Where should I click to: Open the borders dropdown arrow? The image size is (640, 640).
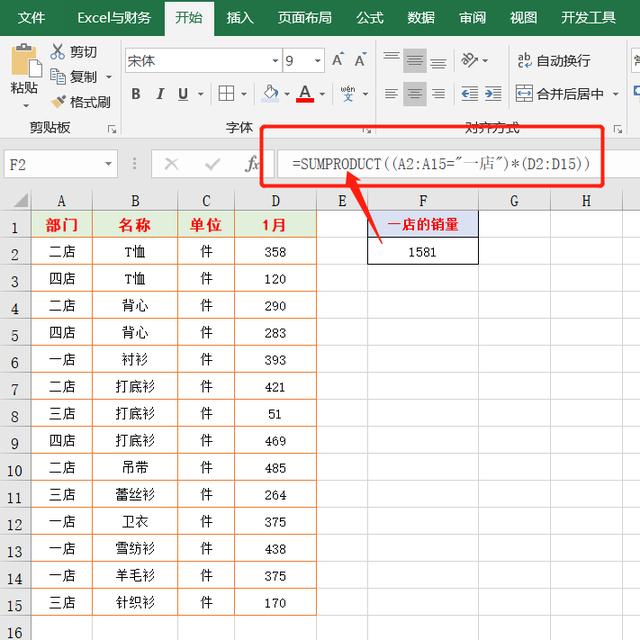(x=244, y=94)
